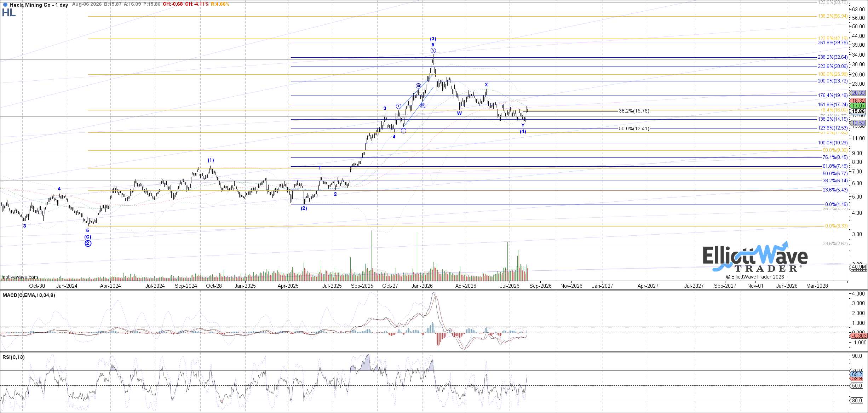Click the 40.9M volume tag
Viewport: 868px width, 413px height.
858,267
